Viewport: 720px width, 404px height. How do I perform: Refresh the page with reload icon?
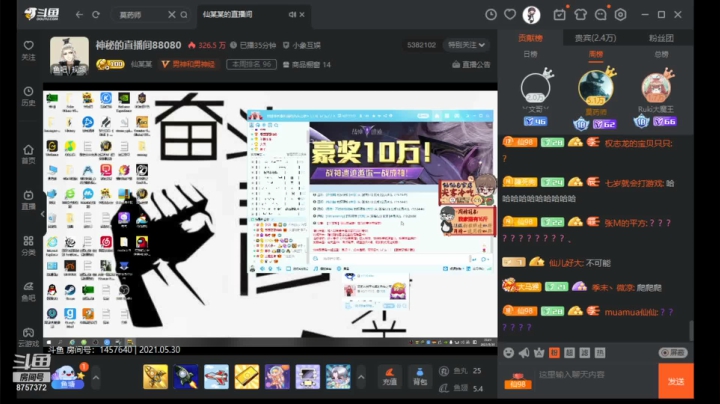96,15
